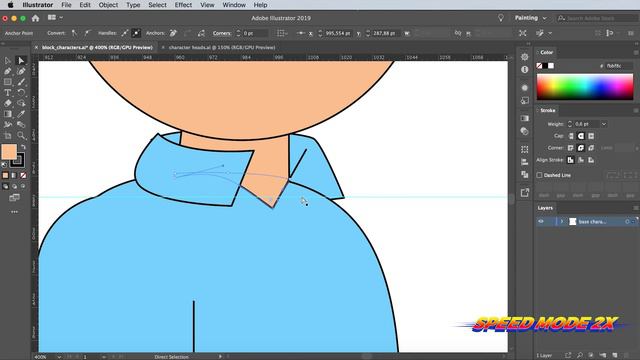Open the zoom level 400% dropdown

[x=59, y=357]
